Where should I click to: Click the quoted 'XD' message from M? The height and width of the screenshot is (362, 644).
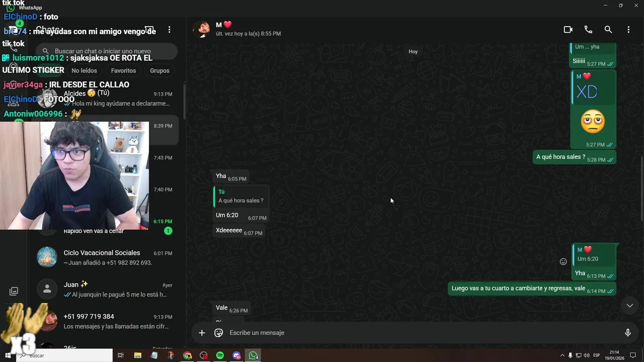tap(594, 87)
